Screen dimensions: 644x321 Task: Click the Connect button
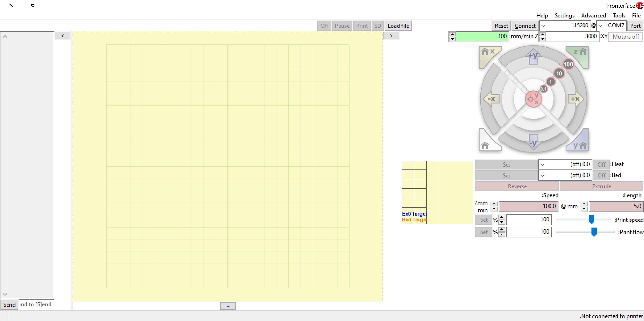pos(525,26)
